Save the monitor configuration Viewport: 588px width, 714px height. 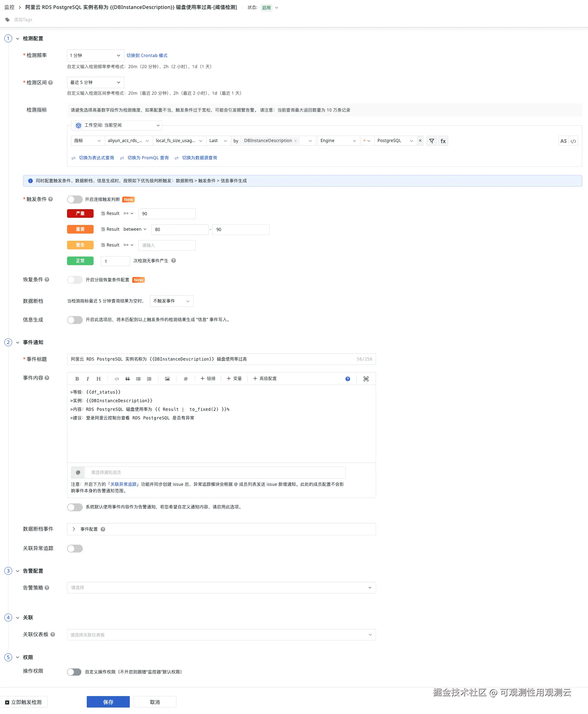click(x=108, y=702)
